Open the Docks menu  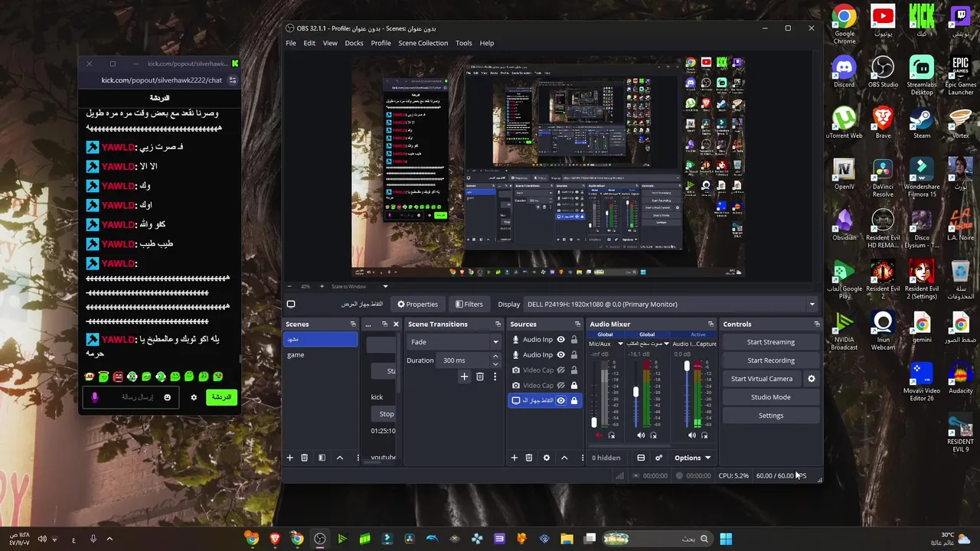354,43
